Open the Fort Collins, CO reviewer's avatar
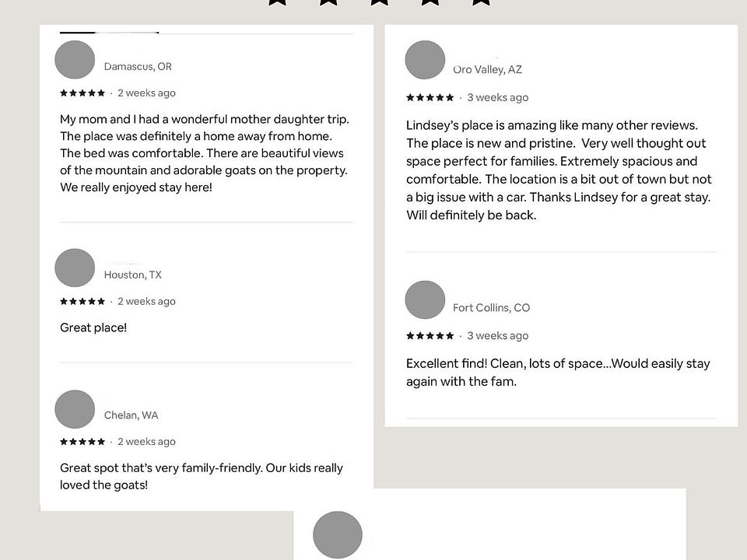This screenshot has height=560, width=747. pyautogui.click(x=425, y=299)
